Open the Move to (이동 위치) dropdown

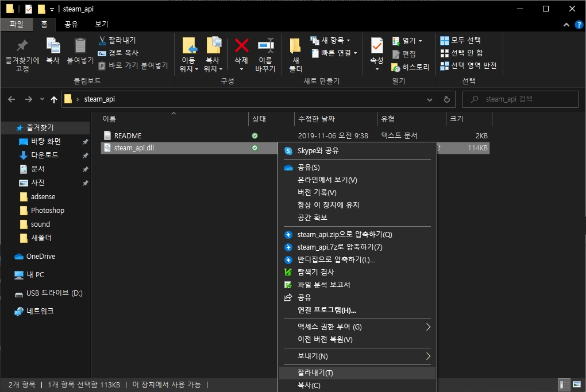[189, 65]
